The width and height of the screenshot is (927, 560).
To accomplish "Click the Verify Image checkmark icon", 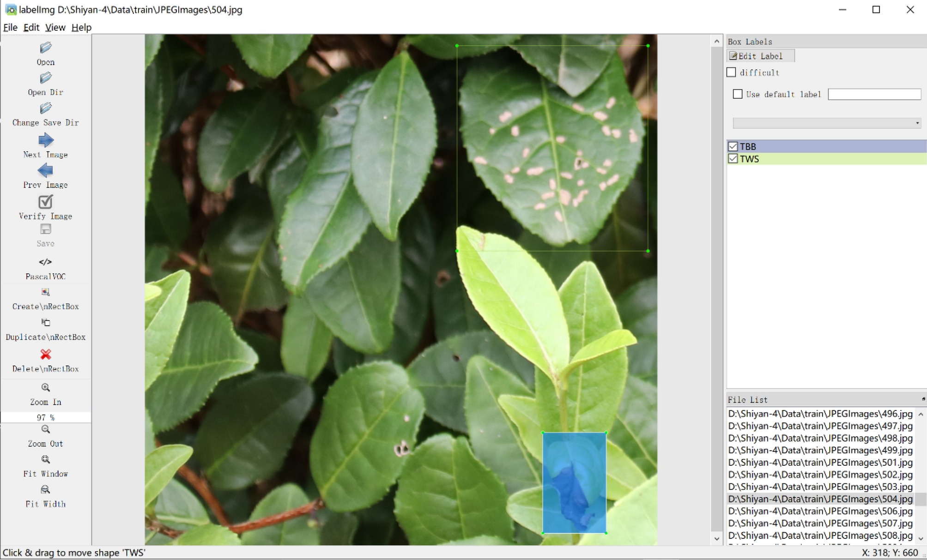I will pos(45,202).
